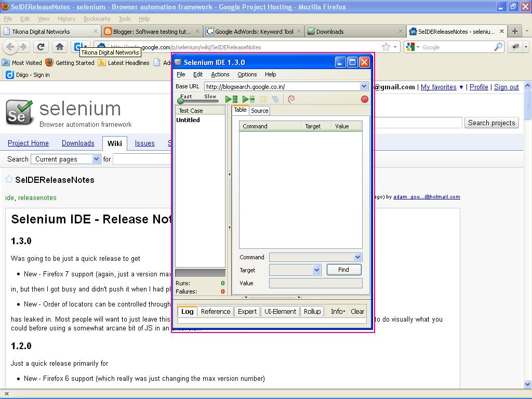Open Selenium IDE File menu
This screenshot has width=532, height=399.
pyautogui.click(x=181, y=74)
